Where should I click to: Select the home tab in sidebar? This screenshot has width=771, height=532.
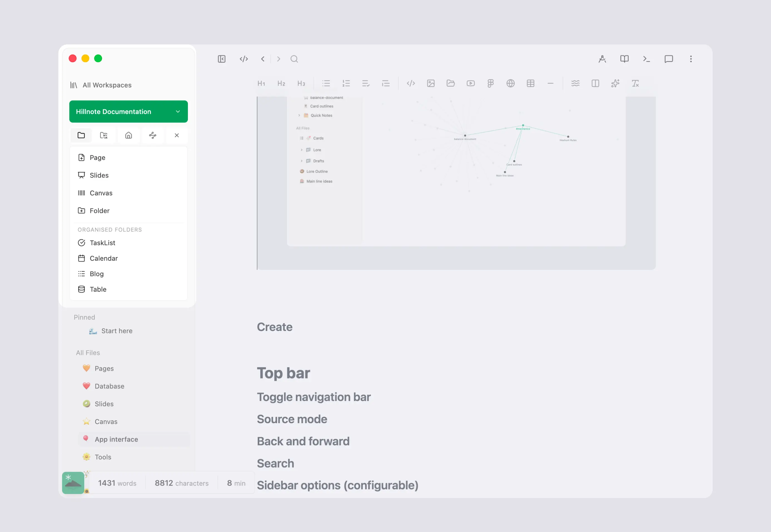128,135
